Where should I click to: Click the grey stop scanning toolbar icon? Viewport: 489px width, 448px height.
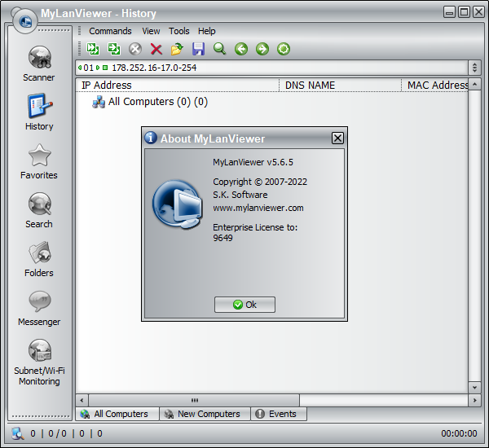[x=135, y=49]
